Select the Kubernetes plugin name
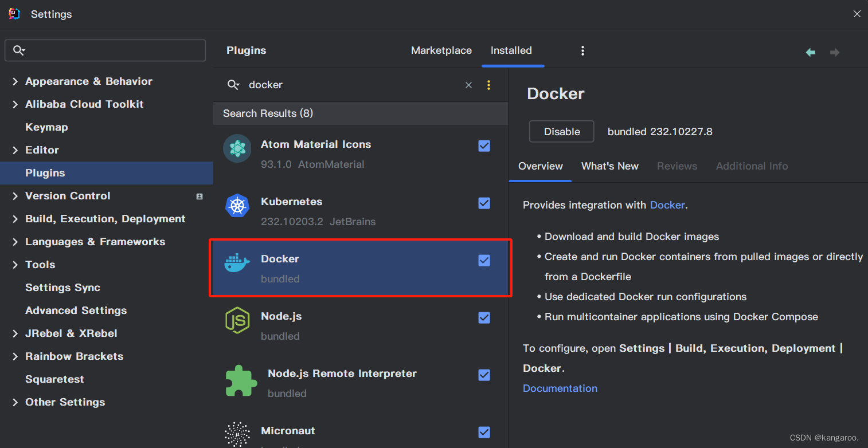 (291, 202)
